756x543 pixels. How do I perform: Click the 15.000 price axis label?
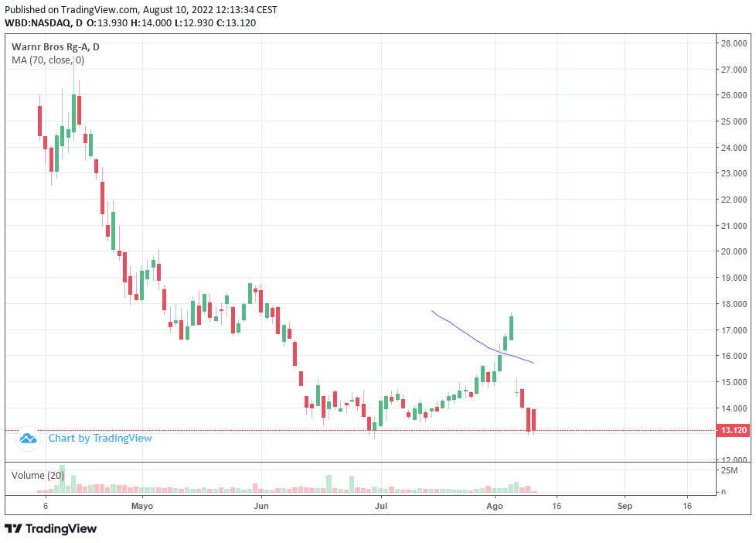[734, 382]
